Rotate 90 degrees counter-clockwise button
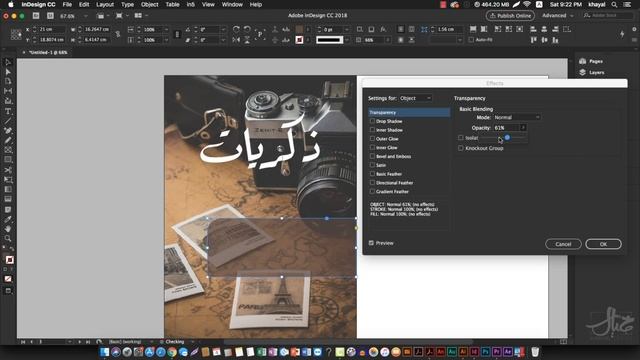This screenshot has height=360, width=640. pyautogui.click(x=247, y=29)
